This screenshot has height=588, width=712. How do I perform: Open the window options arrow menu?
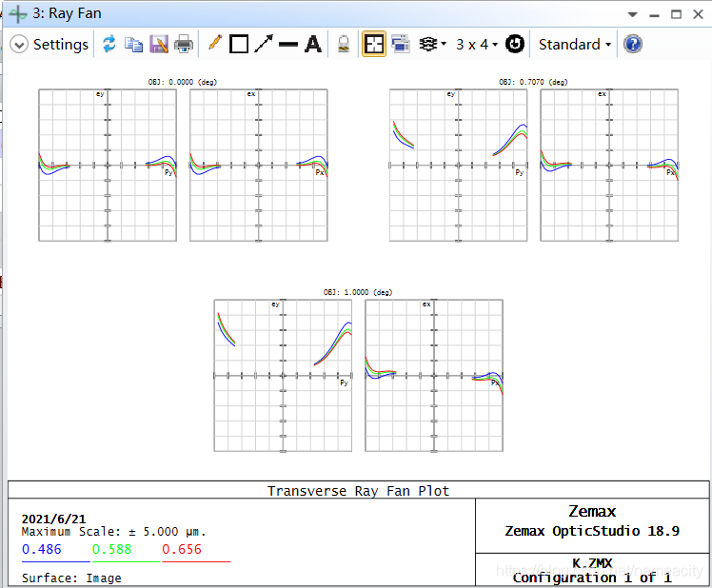633,15
